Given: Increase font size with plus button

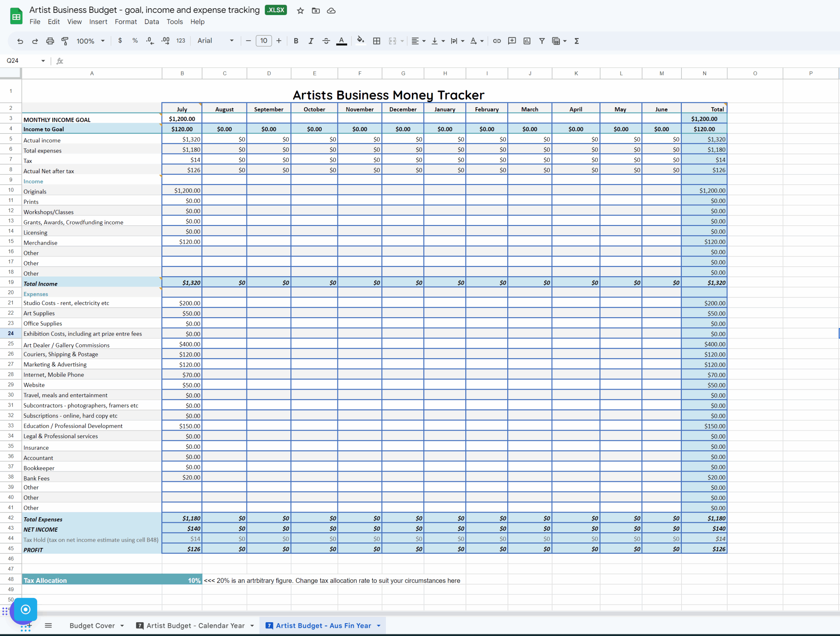Looking at the screenshot, I should click(x=279, y=41).
